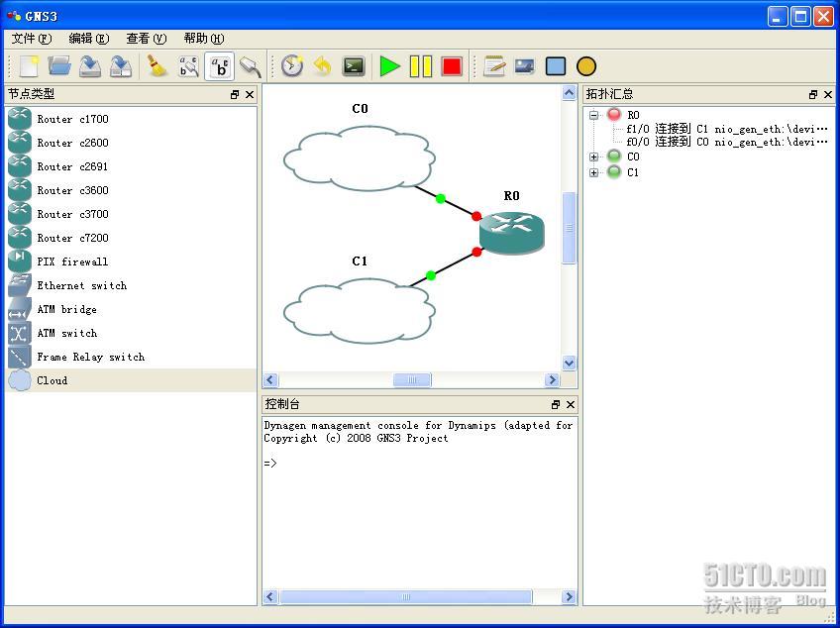Click canvas horizontal scrollbar right arrow
840x628 pixels.
coord(552,380)
